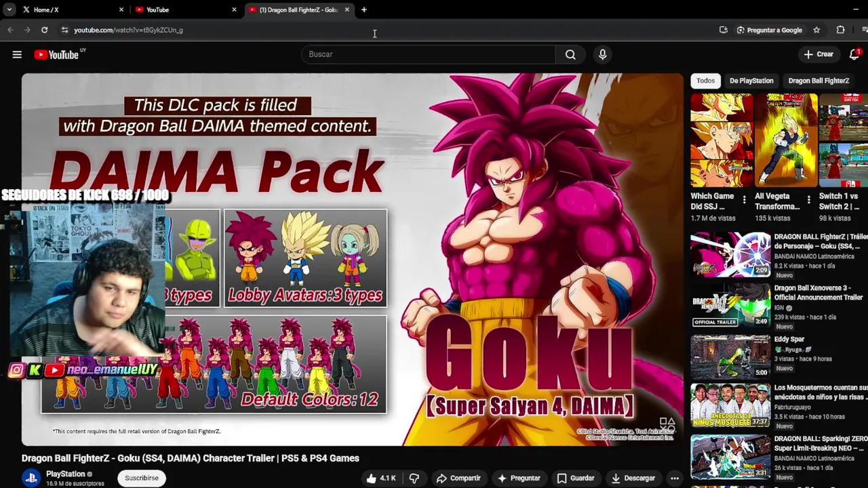
Task: Minimize the browser window
Action: click(856, 9)
